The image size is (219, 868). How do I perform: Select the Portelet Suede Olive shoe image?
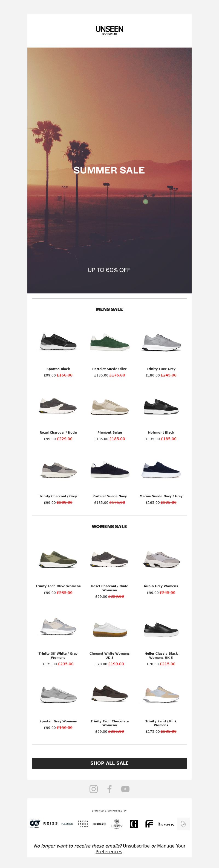pos(109,342)
